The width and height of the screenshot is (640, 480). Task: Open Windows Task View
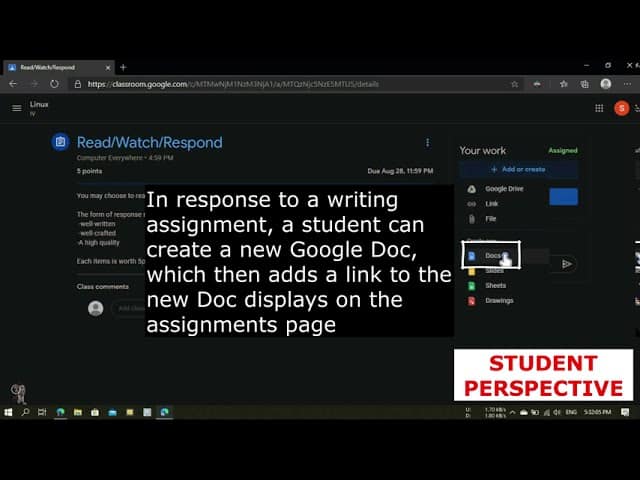(x=42, y=412)
